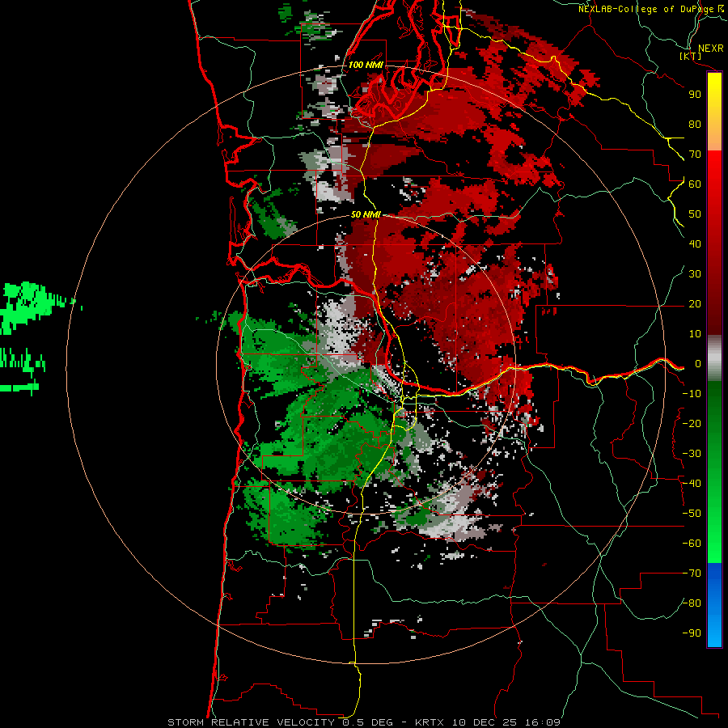Select the -90 knot scale label

[x=692, y=633]
